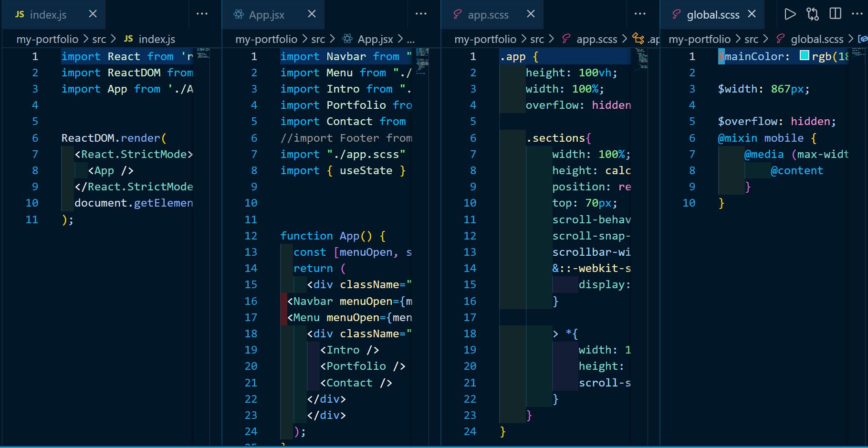
Task: Click "$overflow: hidden;" in global.scss
Action: (x=777, y=121)
